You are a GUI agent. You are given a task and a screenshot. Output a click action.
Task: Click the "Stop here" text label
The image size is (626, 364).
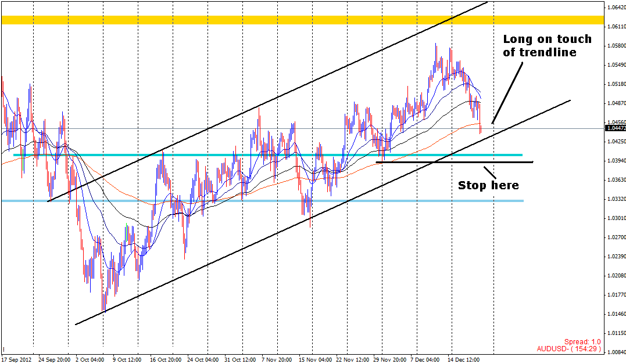pos(488,185)
